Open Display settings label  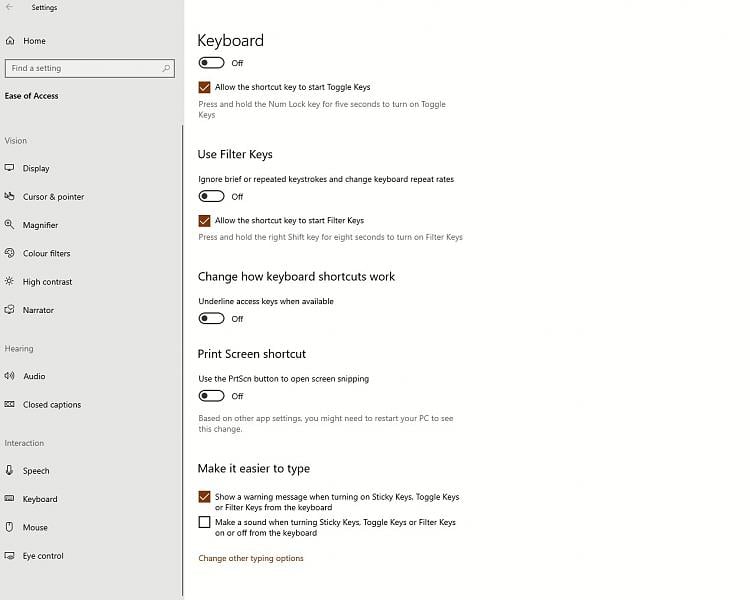pyautogui.click(x=36, y=168)
